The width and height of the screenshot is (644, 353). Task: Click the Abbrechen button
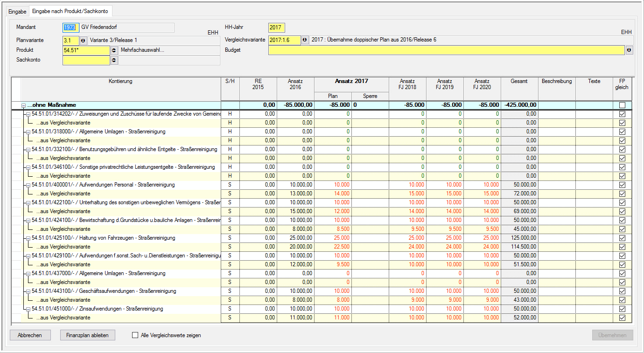point(30,335)
